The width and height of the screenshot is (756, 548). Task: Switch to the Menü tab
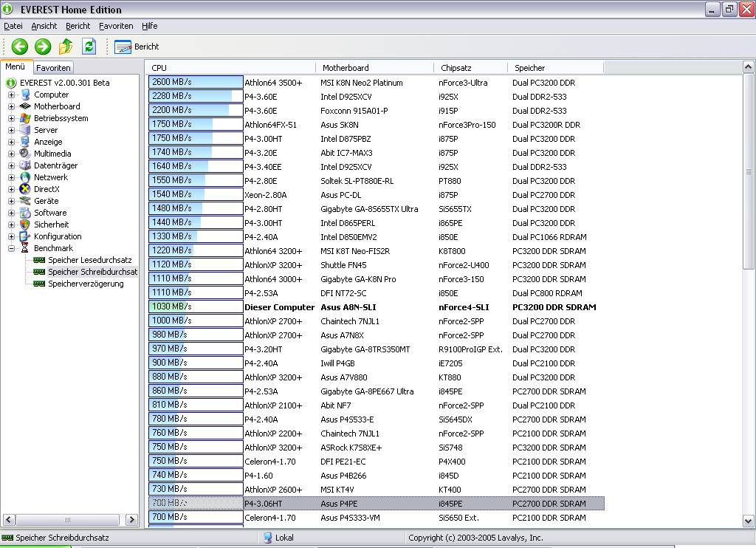click(16, 66)
